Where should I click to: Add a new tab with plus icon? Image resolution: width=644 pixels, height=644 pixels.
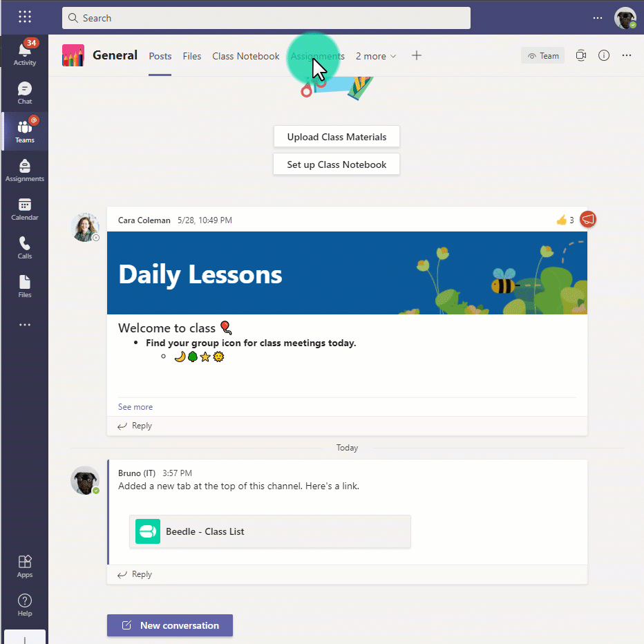tap(417, 55)
